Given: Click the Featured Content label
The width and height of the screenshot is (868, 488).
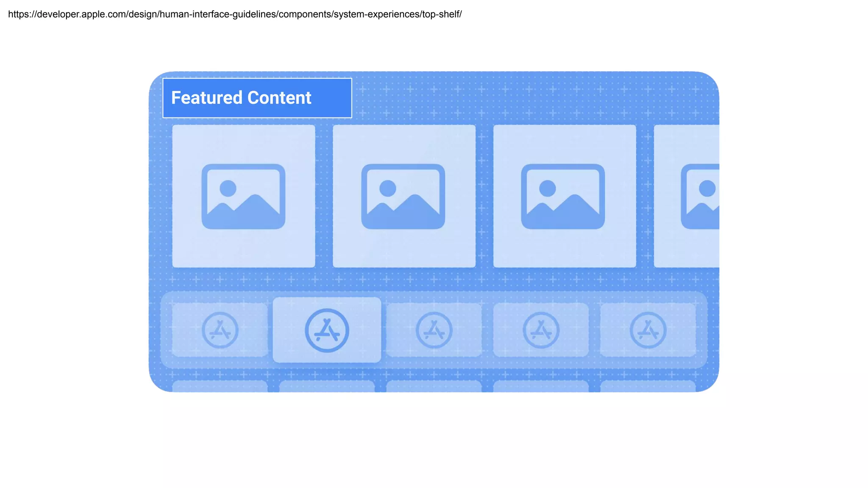Looking at the screenshot, I should pos(257,98).
